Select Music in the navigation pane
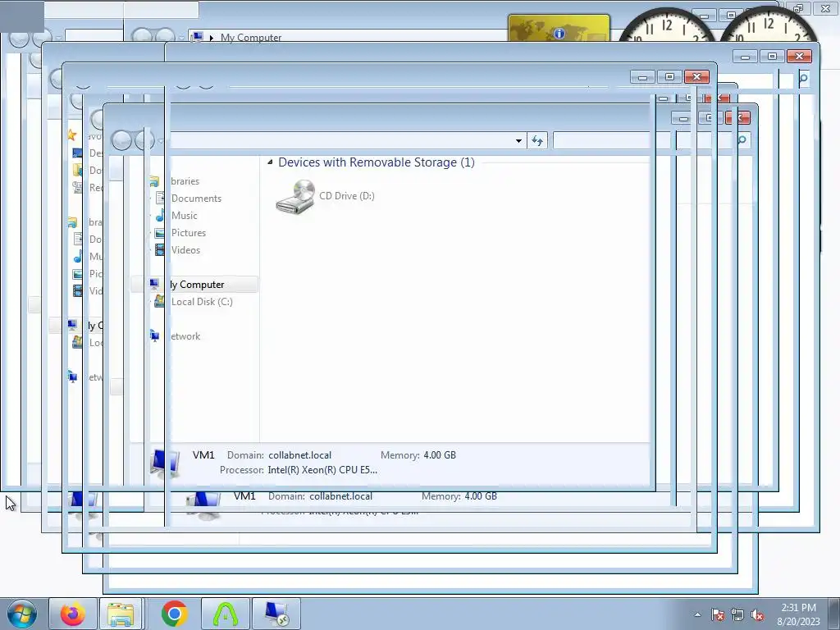The width and height of the screenshot is (840, 630). coord(185,216)
